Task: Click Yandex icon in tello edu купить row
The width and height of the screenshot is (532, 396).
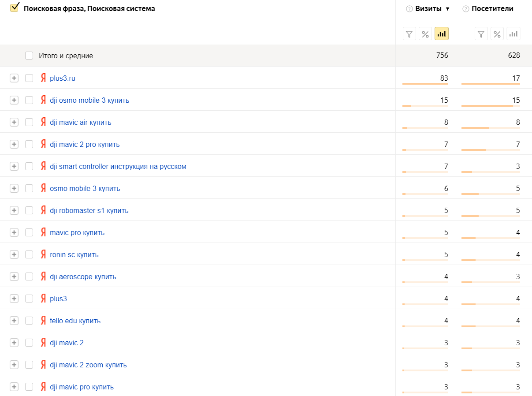Action: point(43,321)
